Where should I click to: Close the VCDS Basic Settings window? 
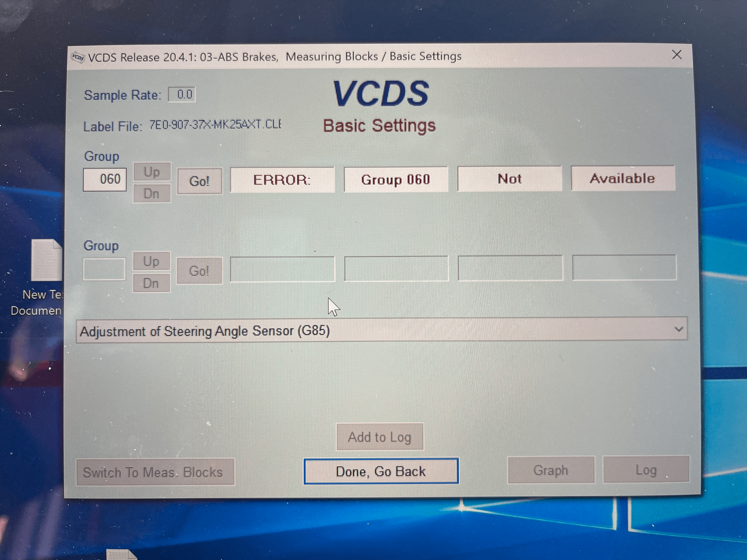(676, 55)
